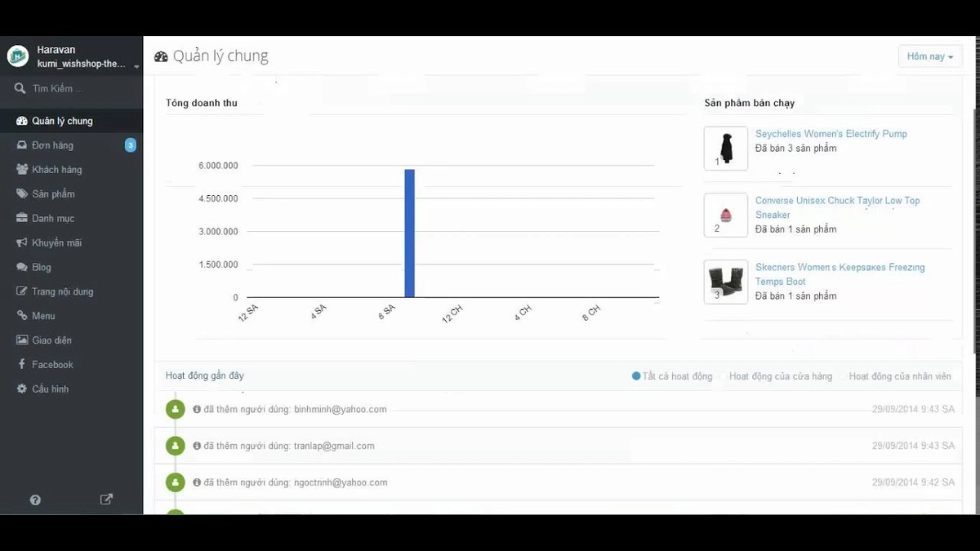View Converse Unisex Chuck Taylor Low Top Sneaker

838,207
